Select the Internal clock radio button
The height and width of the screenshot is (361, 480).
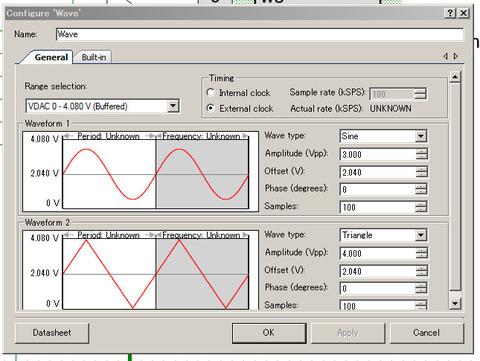pyautogui.click(x=210, y=92)
